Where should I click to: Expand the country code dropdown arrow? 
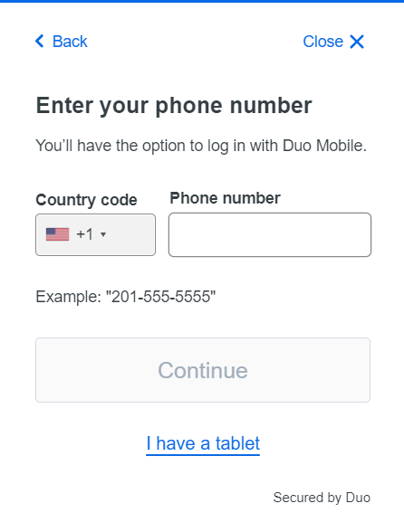coord(103,234)
